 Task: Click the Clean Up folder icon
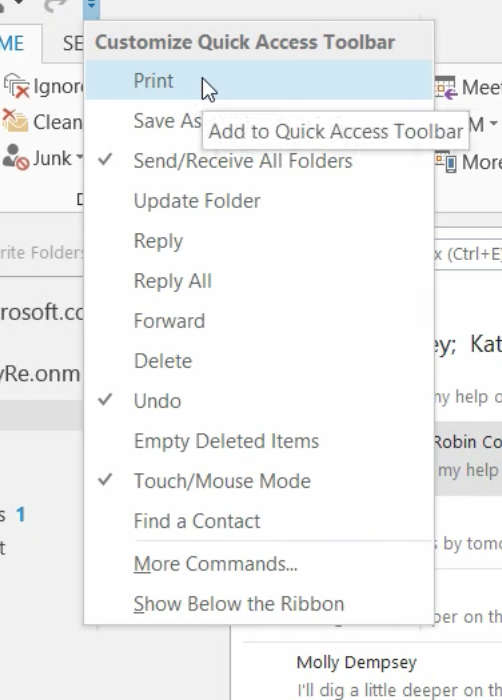pos(15,121)
